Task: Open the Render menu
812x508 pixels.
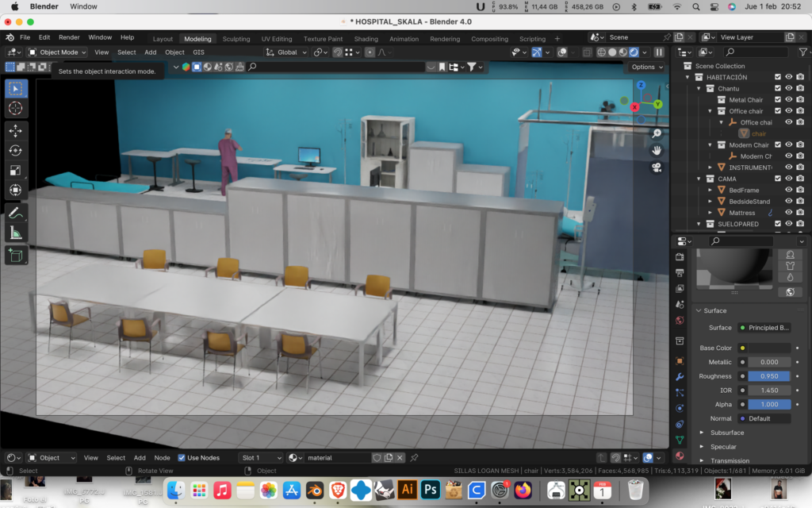Action: tap(69, 37)
